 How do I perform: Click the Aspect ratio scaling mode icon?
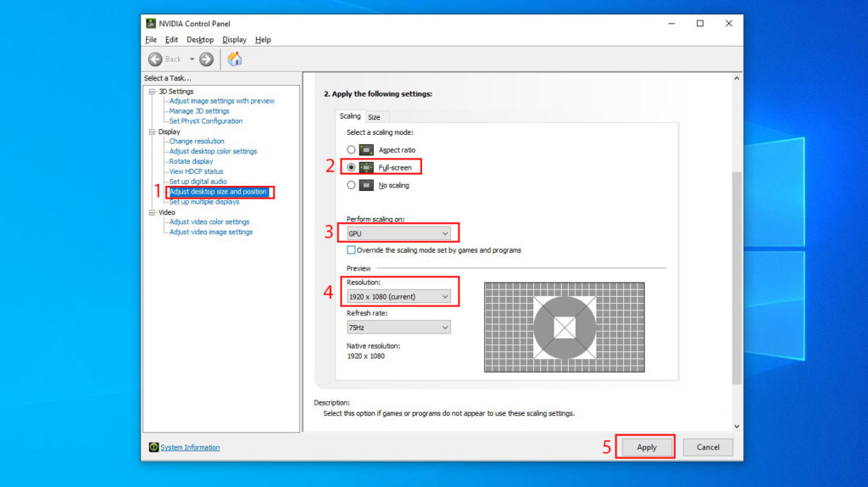(x=366, y=150)
